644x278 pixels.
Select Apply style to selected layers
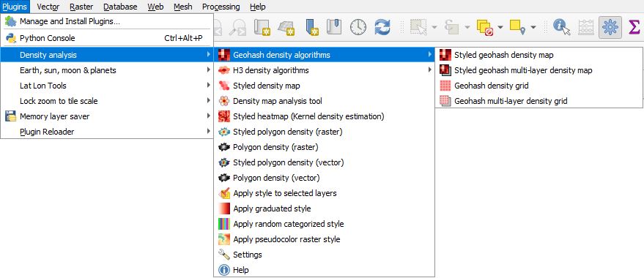[x=325, y=193]
